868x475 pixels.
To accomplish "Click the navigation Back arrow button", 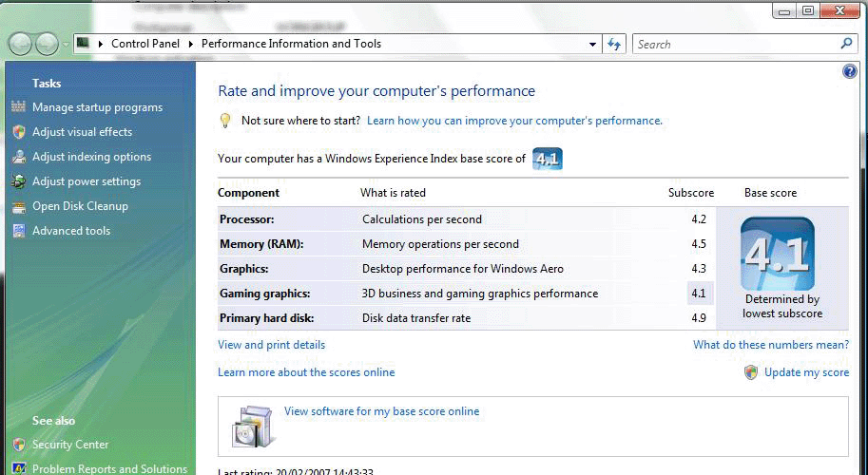I will 20,44.
